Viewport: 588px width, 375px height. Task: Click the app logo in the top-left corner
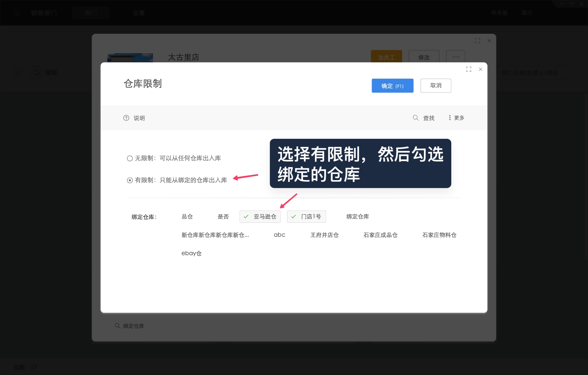tap(17, 13)
